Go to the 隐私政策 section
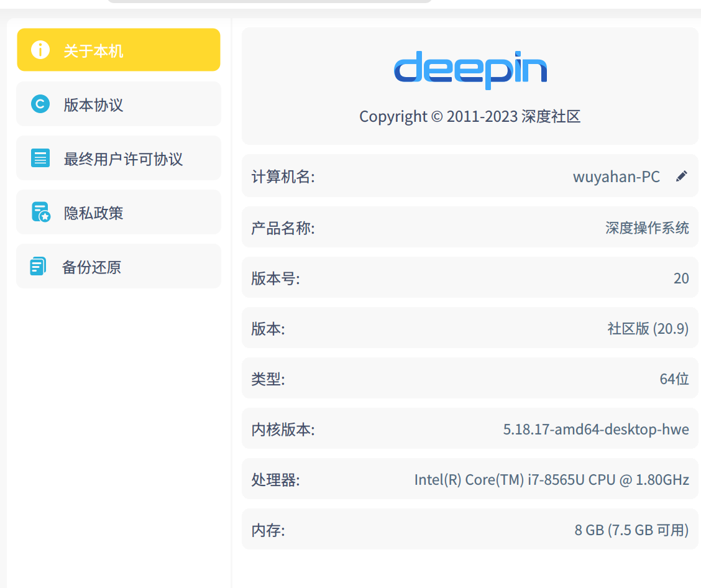The width and height of the screenshot is (701, 588). pyautogui.click(x=119, y=212)
